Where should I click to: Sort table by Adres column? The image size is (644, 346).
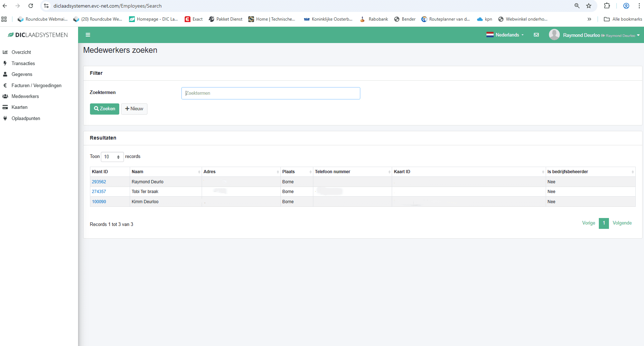[241, 172]
